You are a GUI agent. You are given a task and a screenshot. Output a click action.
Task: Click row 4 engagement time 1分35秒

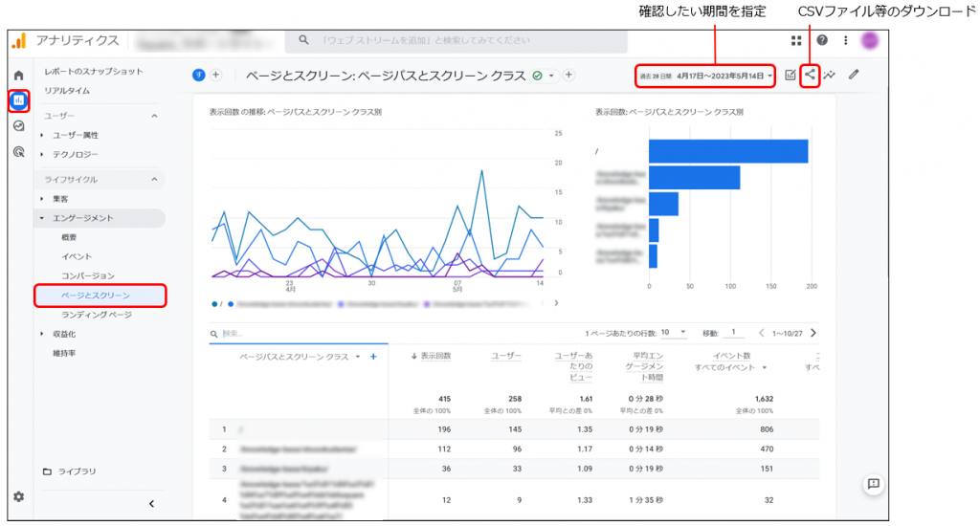pyautogui.click(x=646, y=500)
